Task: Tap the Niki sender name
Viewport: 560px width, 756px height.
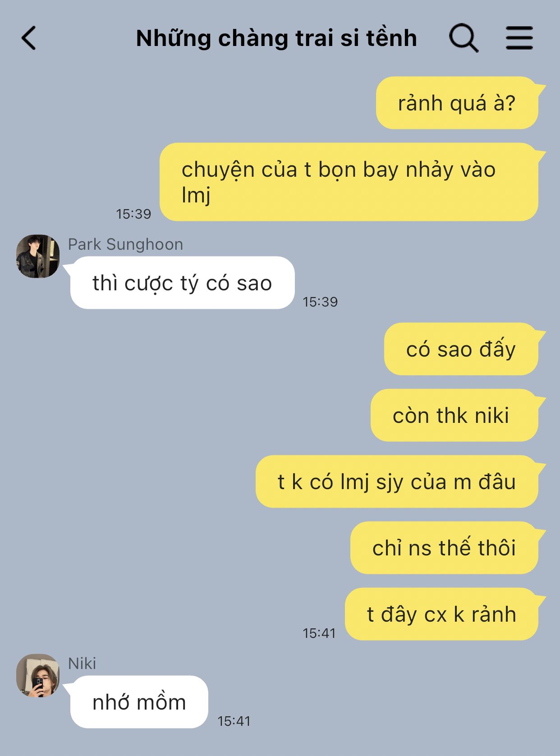Action: tap(82, 664)
